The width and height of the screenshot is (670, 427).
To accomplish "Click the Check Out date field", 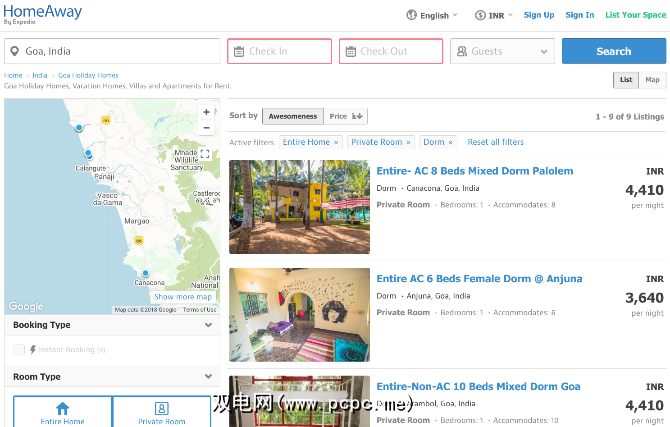I will pos(391,51).
